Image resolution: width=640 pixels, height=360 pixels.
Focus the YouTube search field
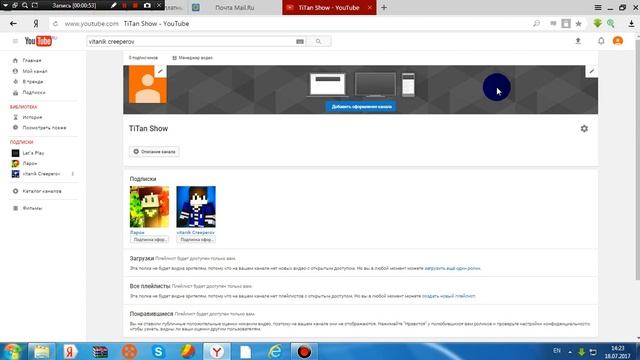(x=191, y=41)
